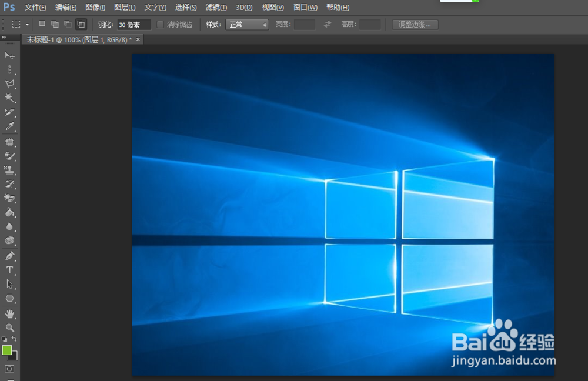The width and height of the screenshot is (588, 381).
Task: Switch to the 未标题-1 document tab
Action: [x=79, y=39]
